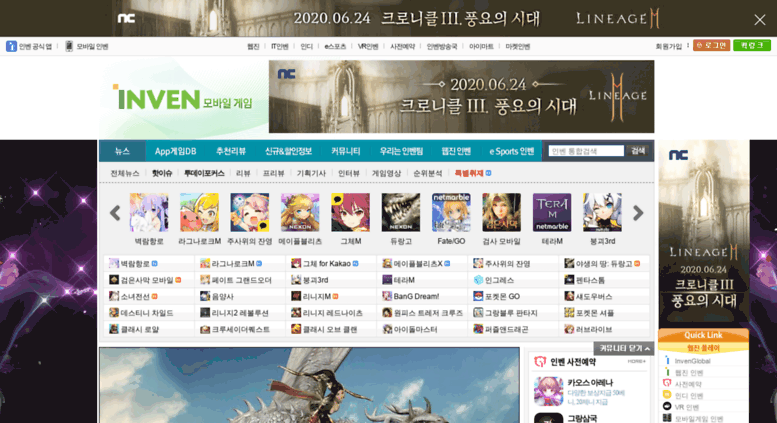The width and height of the screenshot is (777, 423).
Task: Select the 인터뷰 submenu item
Action: [x=349, y=173]
